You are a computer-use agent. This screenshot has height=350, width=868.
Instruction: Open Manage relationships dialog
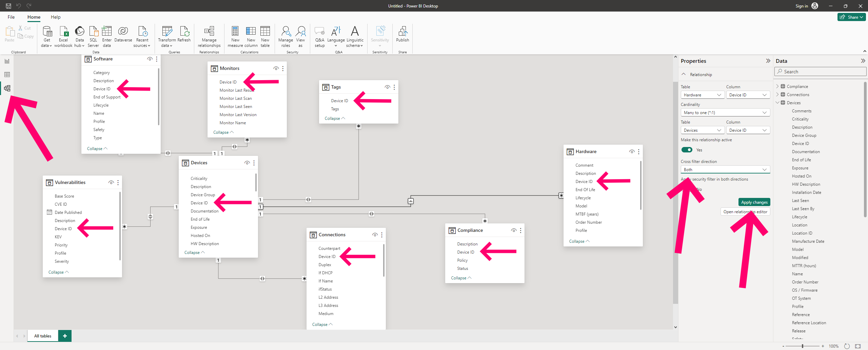pos(209,37)
